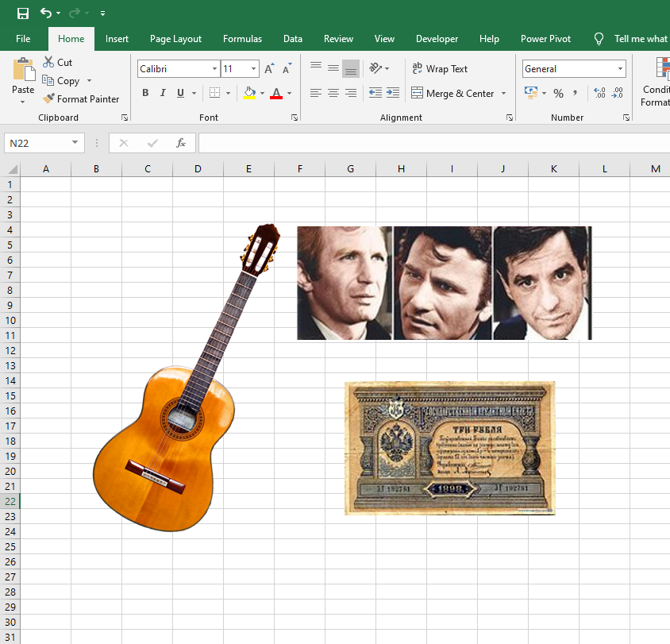Screen dimensions: 670x644
Task: Open the Page Layout tab
Action: 175,39
